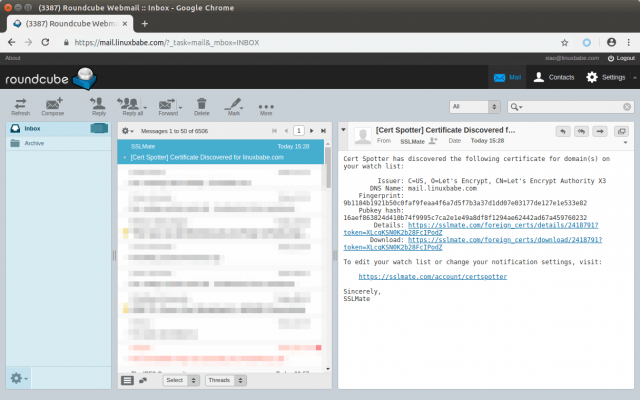Select the Archive folder

[x=35, y=143]
